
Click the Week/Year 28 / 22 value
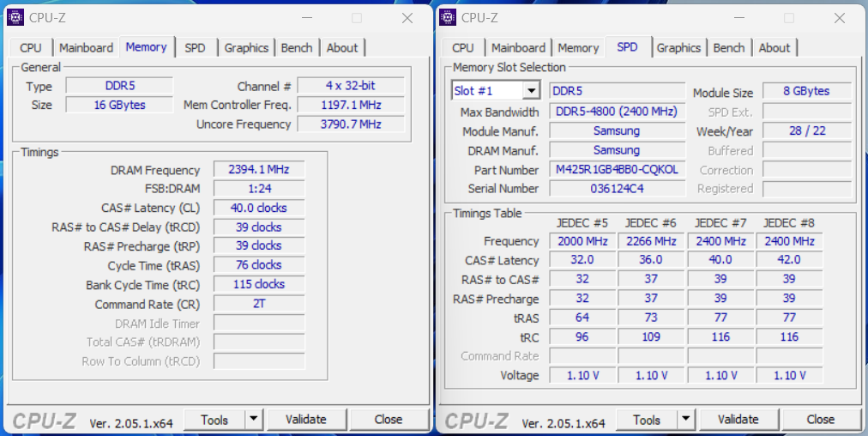(x=807, y=130)
